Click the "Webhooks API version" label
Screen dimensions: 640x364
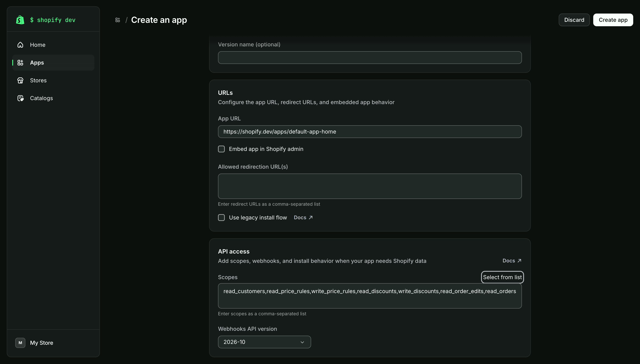point(247,329)
